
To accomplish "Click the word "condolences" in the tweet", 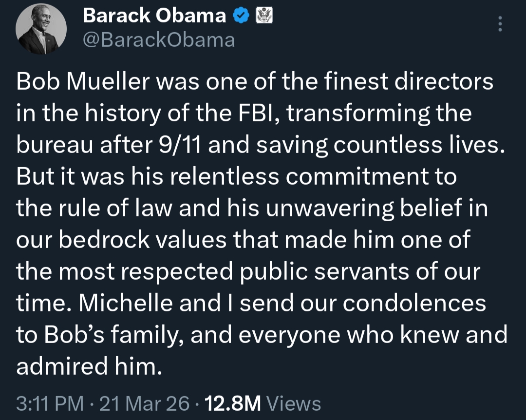I will [x=414, y=304].
